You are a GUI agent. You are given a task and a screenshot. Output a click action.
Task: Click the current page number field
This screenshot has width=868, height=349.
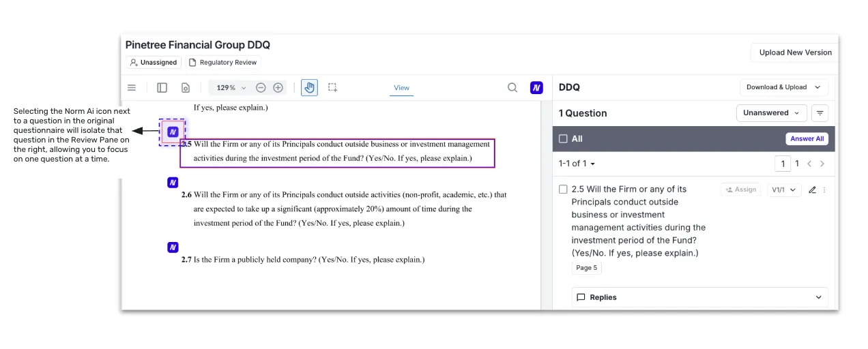[x=782, y=164]
